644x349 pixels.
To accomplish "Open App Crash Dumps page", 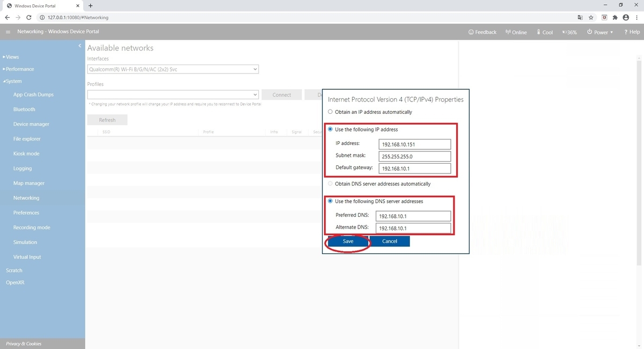I will [x=33, y=94].
